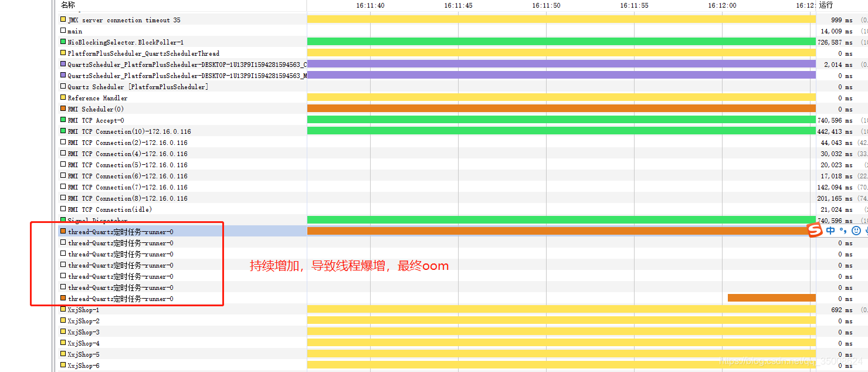Click the Sogou input method S logo
Image resolution: width=868 pixels, height=372 pixels.
815,230
